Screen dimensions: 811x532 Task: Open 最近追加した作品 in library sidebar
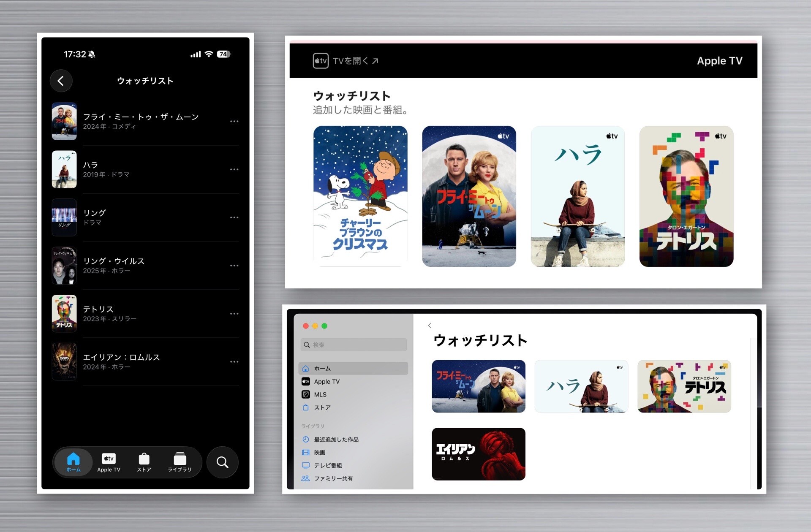(x=336, y=440)
